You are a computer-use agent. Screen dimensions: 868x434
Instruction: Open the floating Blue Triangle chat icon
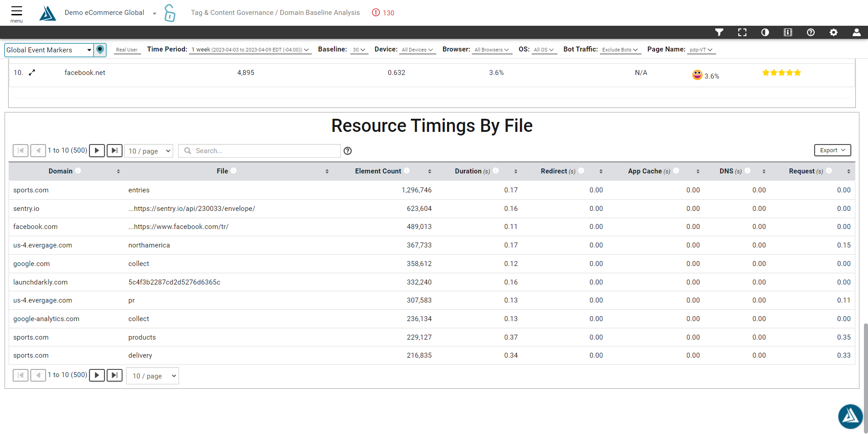(850, 416)
